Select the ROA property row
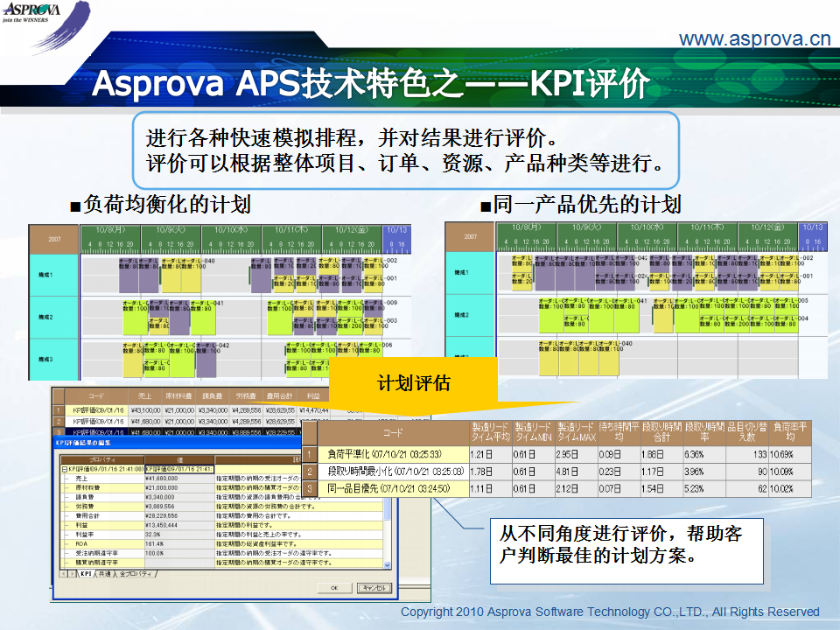840x630 pixels. (220, 543)
